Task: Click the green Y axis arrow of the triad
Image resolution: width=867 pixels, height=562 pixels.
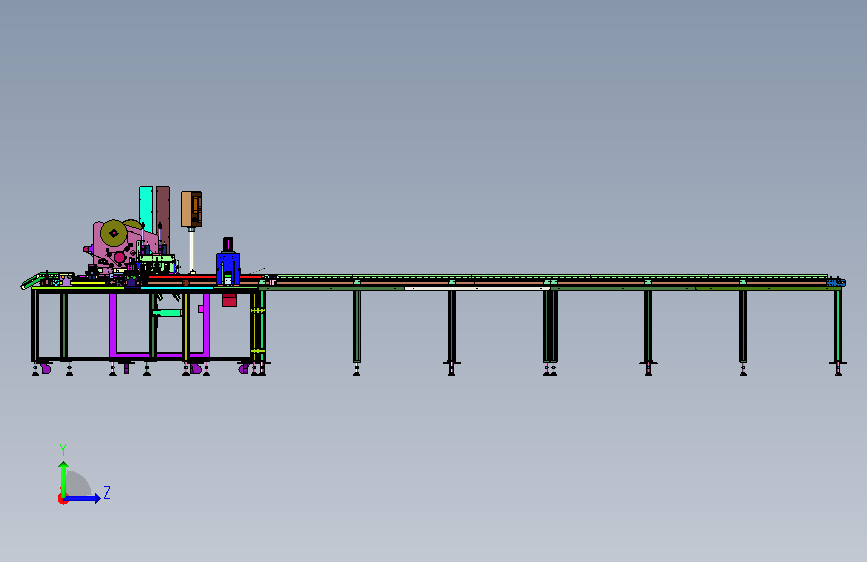Action: click(x=64, y=479)
